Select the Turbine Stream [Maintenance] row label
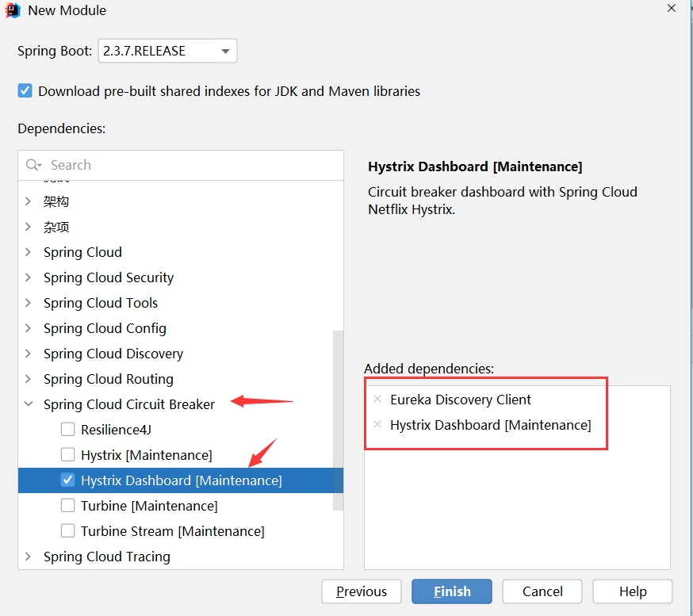Screen dimensions: 693x616 point(173,531)
